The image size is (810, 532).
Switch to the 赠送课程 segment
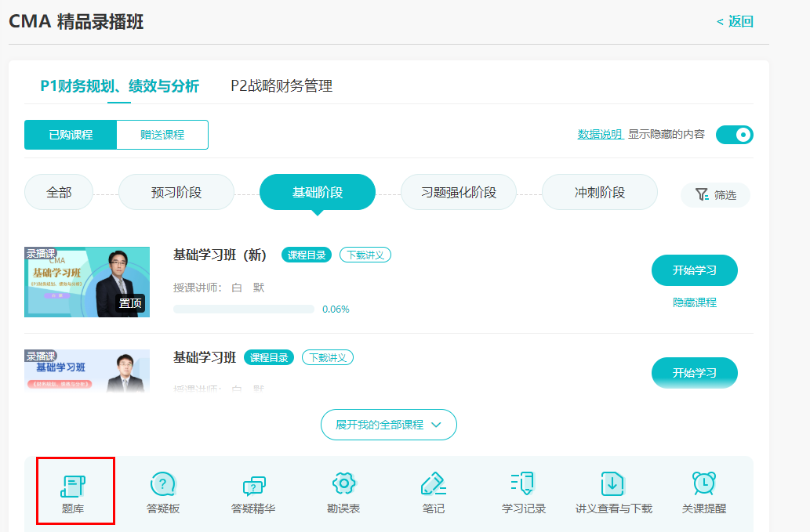tap(162, 135)
